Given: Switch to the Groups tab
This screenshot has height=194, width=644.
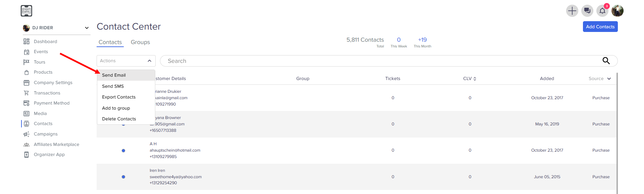Looking at the screenshot, I should 140,42.
